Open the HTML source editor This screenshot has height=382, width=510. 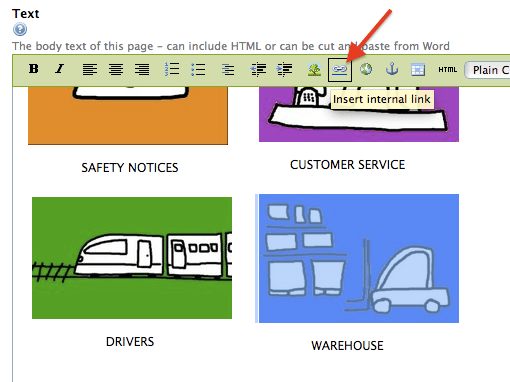point(447,69)
